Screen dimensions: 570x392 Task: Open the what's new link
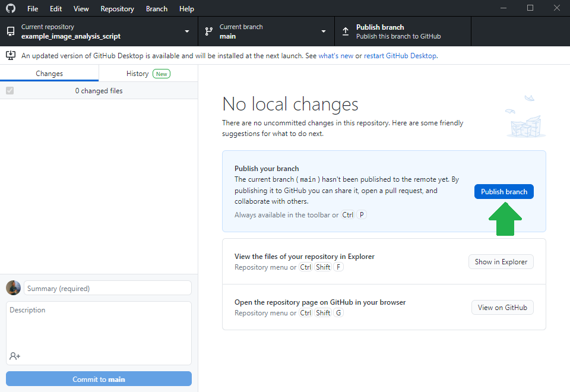click(335, 56)
